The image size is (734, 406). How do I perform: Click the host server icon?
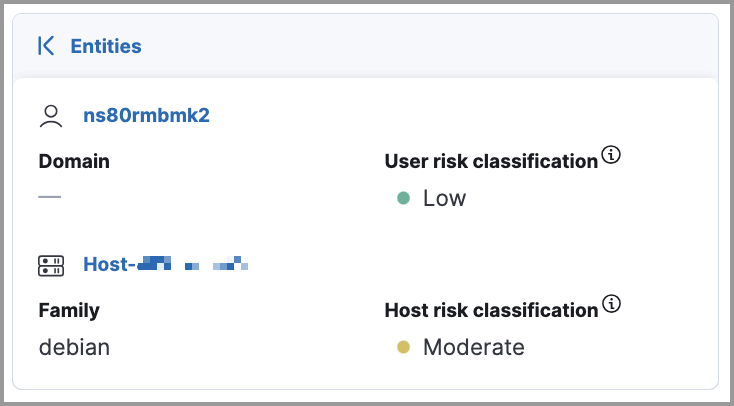[x=50, y=265]
